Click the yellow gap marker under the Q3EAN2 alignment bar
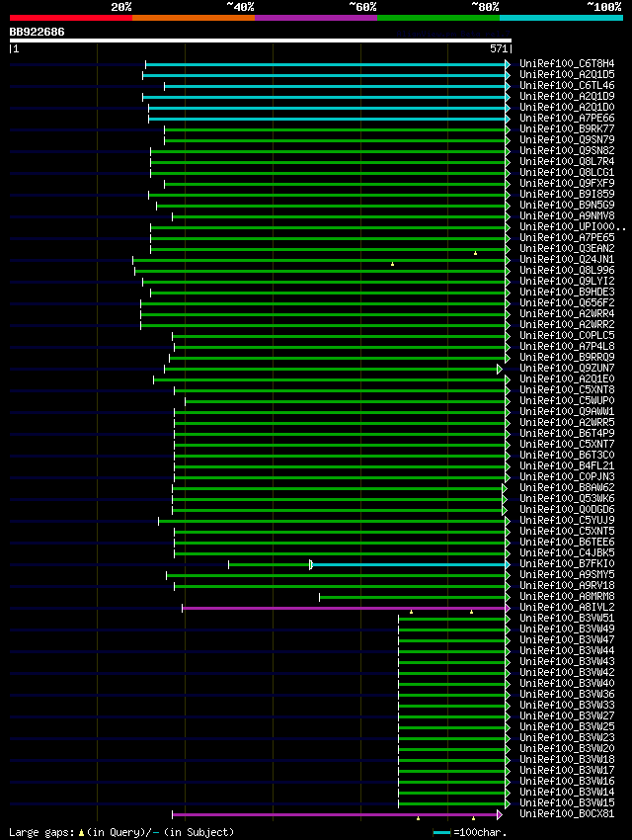The height and width of the screenshot is (840, 632). 475,253
